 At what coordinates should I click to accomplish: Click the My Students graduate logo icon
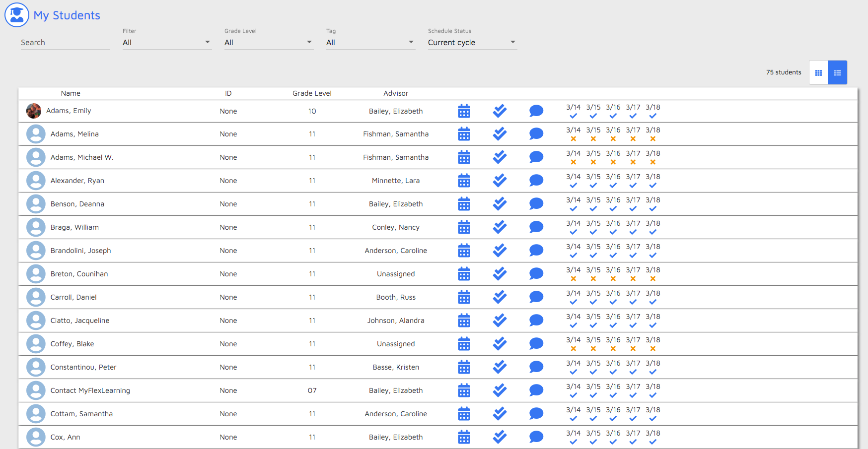[17, 15]
